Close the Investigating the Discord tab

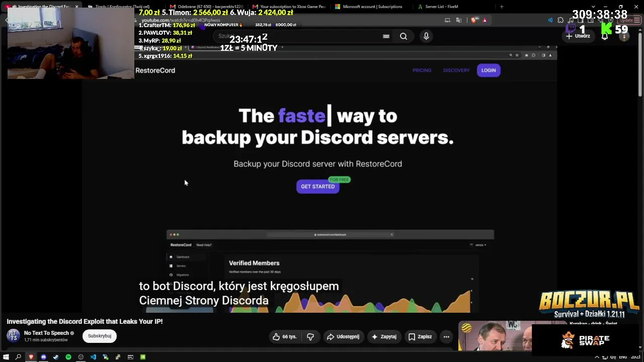76,7
